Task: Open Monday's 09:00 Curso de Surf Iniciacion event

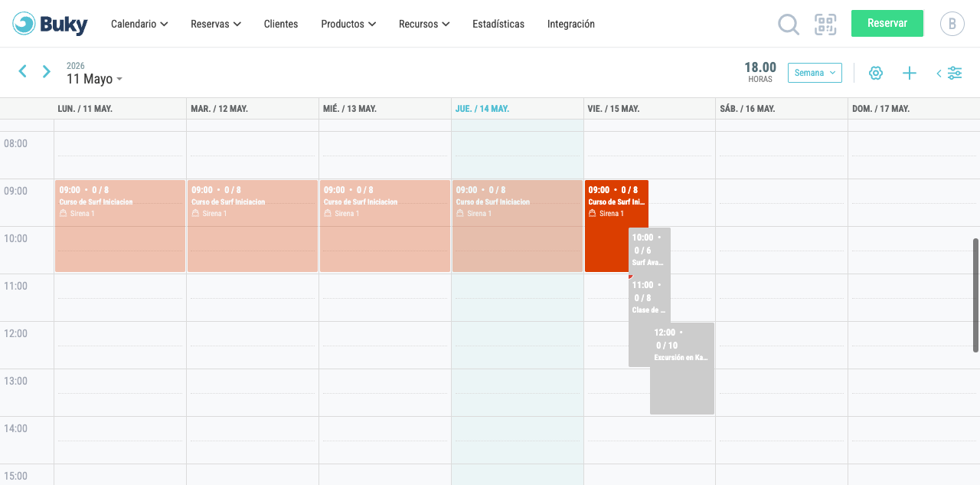Action: pos(120,226)
